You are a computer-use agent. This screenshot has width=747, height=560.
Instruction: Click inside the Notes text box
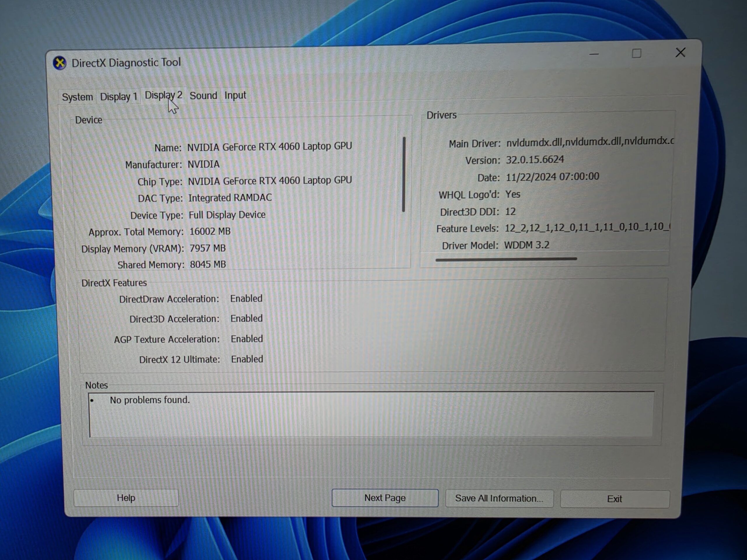371,414
